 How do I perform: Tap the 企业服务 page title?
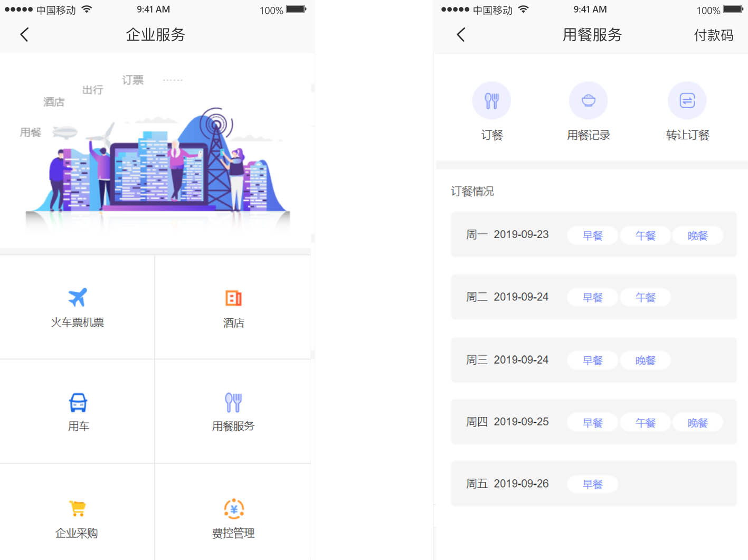(x=156, y=35)
